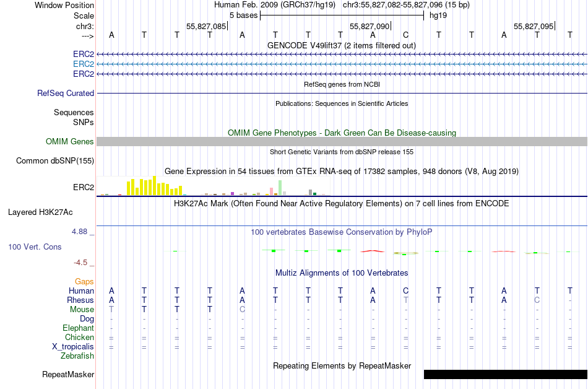Click the chr3: base position label
588x389 pixels.
point(85,26)
